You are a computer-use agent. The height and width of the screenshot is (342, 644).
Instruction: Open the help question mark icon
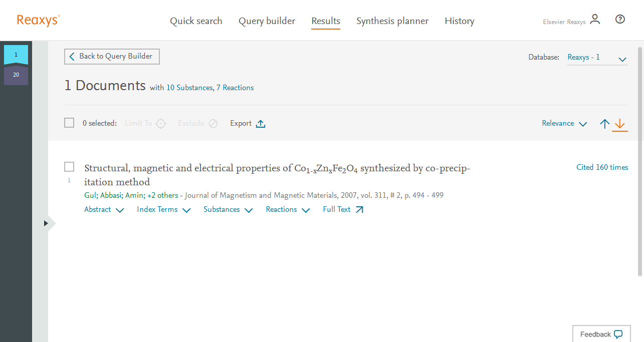tap(620, 20)
